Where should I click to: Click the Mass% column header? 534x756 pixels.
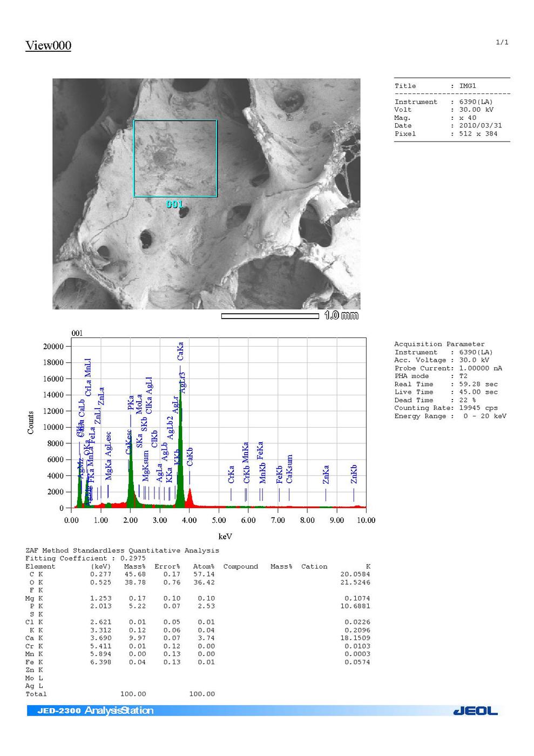(135, 566)
